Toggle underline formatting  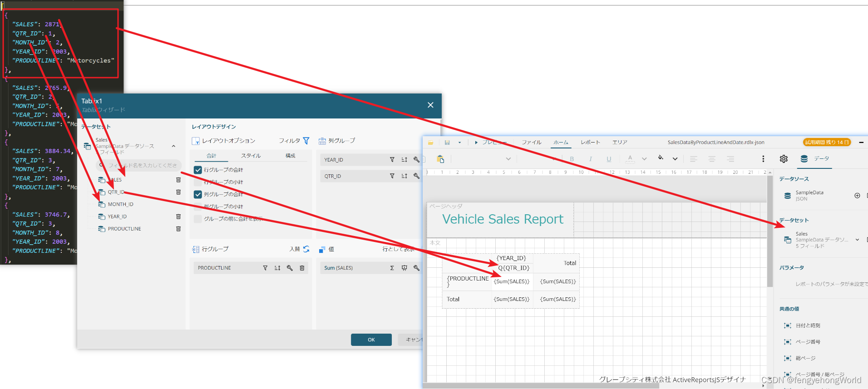pos(609,159)
